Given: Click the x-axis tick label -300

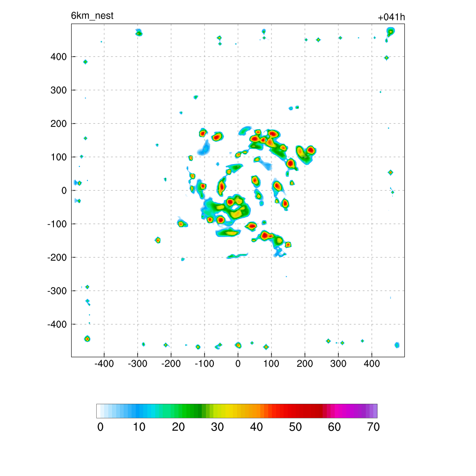Looking at the screenshot, I should (x=138, y=364).
